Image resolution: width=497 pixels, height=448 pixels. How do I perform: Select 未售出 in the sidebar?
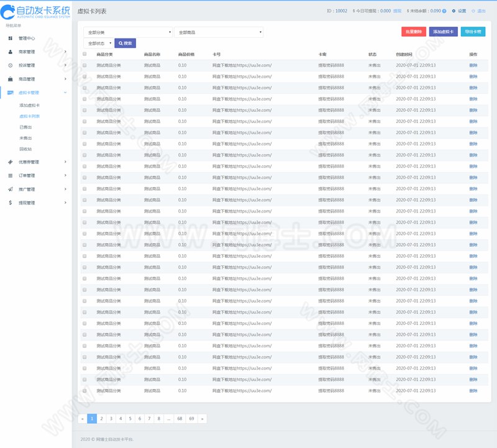(25, 138)
